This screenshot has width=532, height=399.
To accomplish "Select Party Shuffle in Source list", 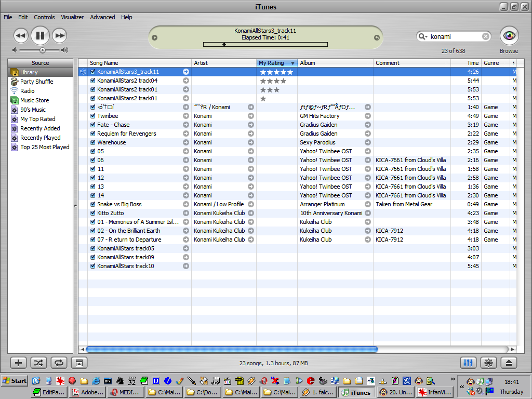I will click(x=37, y=82).
